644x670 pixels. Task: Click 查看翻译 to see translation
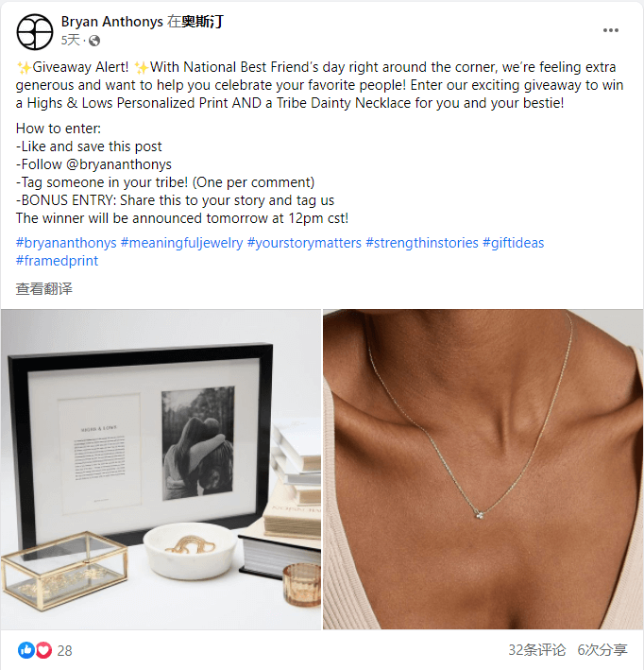44,289
